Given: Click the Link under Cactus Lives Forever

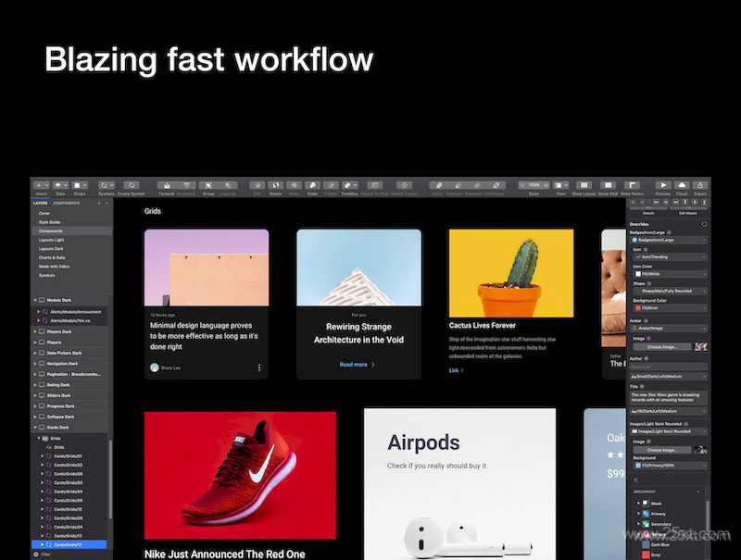Looking at the screenshot, I should tap(456, 370).
